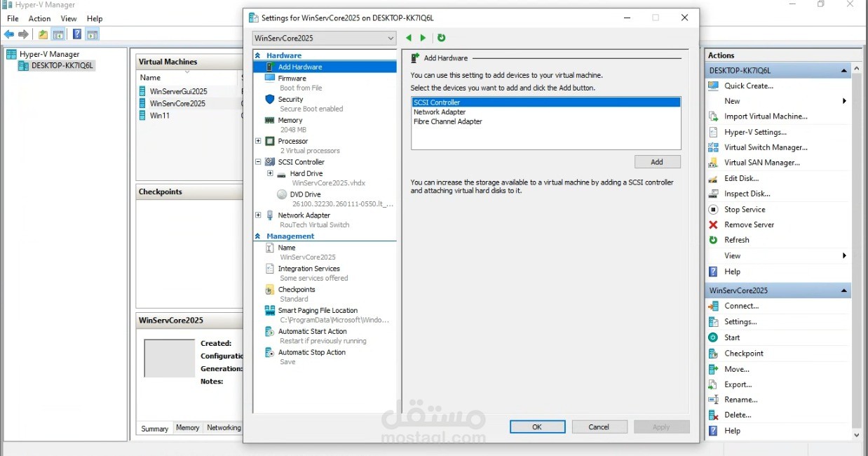Click the Import Virtual Machine icon
Viewport: 868px width, 456px height.
[713, 116]
